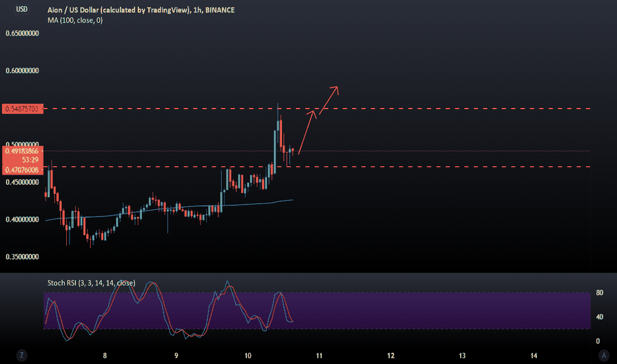Select the Stoch RSI (3, 3, 14, 14, close) label

pos(91,283)
